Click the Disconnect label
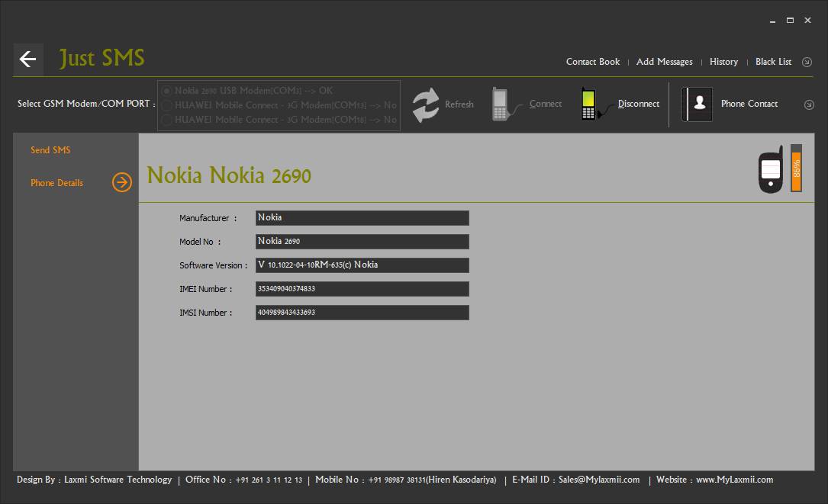The height and width of the screenshot is (504, 828). point(639,104)
